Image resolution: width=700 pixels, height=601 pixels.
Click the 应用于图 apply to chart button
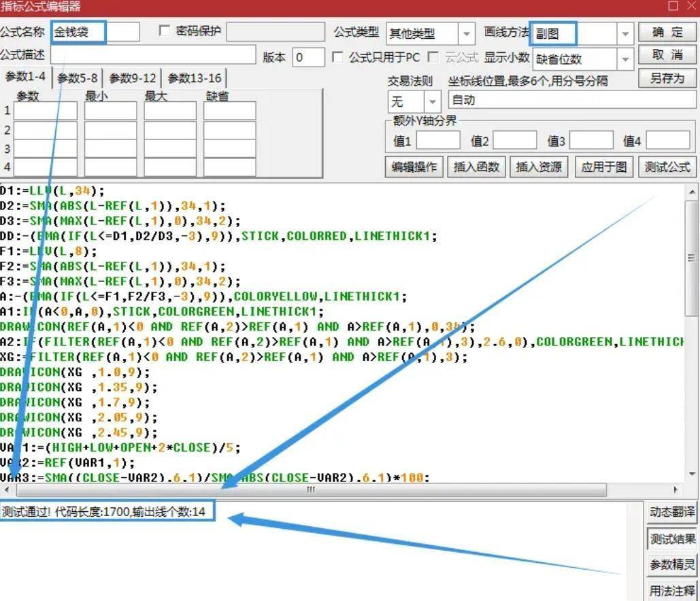603,167
